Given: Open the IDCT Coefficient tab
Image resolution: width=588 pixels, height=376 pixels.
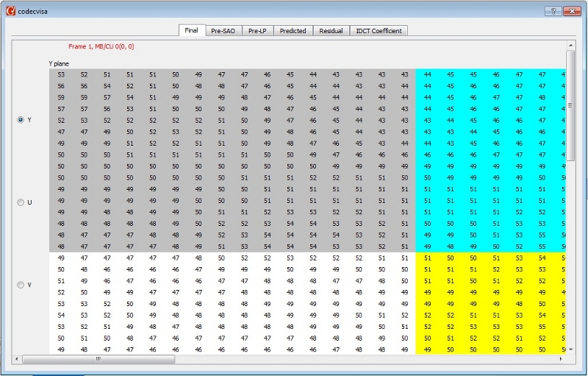Looking at the screenshot, I should pyautogui.click(x=379, y=31).
